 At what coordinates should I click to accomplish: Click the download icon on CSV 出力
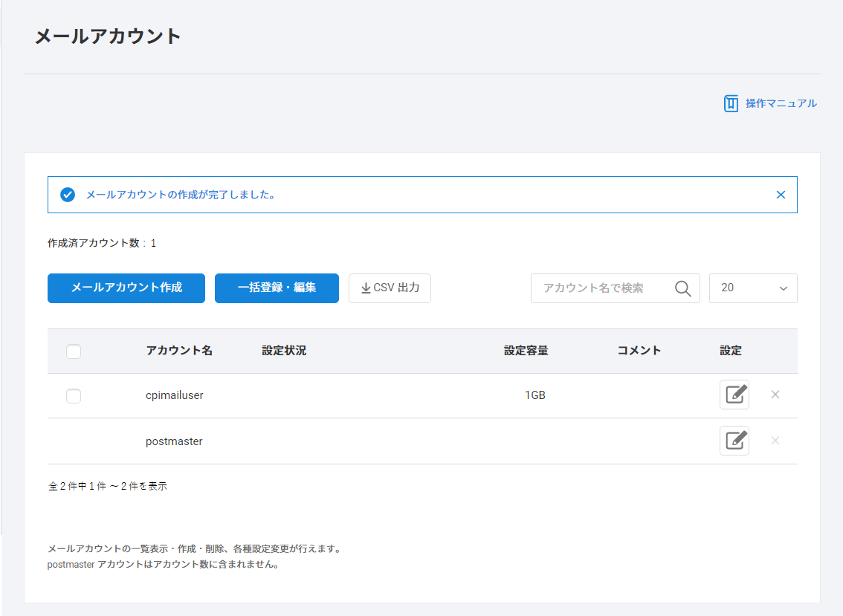tap(366, 288)
